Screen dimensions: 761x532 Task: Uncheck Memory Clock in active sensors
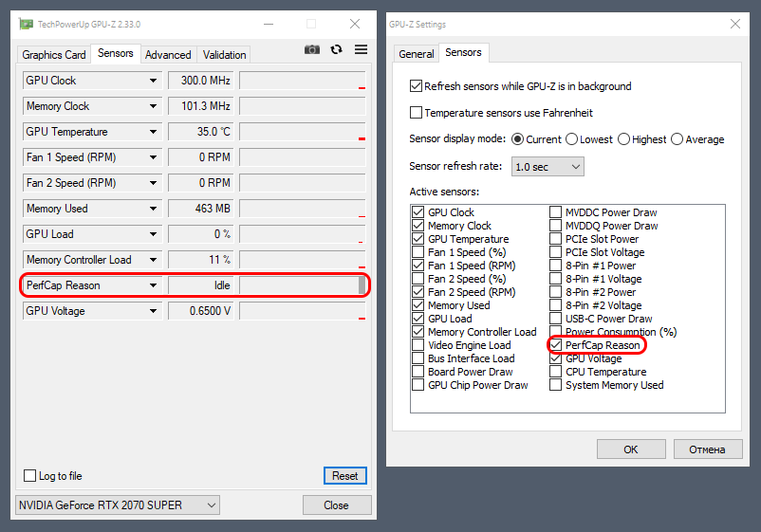418,226
